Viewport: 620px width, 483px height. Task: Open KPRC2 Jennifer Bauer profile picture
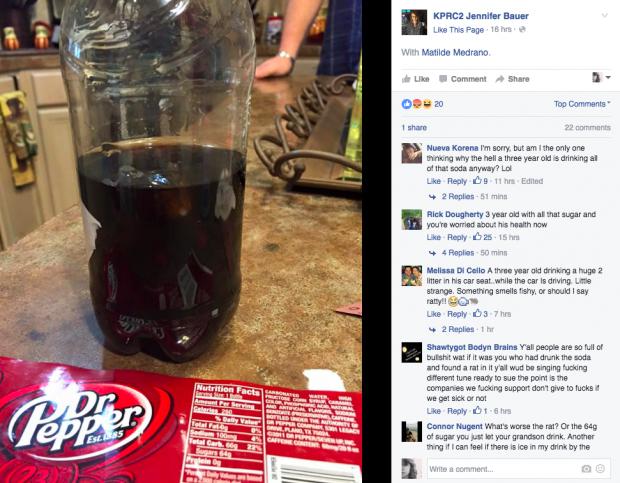(x=414, y=22)
